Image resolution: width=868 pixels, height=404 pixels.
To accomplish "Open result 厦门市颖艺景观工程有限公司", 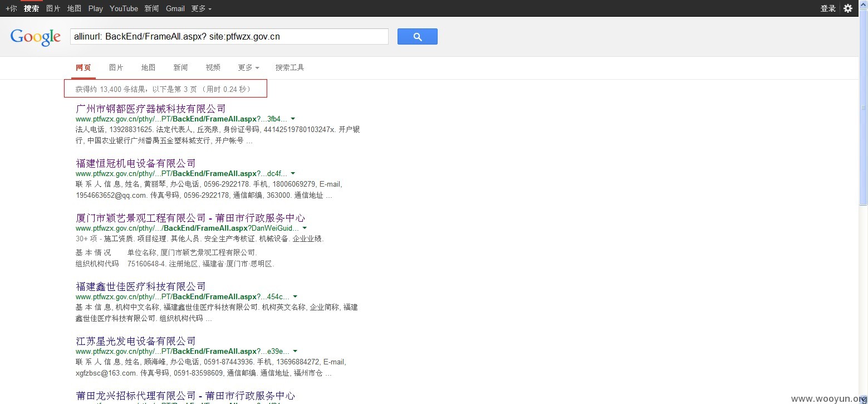I will 190,218.
